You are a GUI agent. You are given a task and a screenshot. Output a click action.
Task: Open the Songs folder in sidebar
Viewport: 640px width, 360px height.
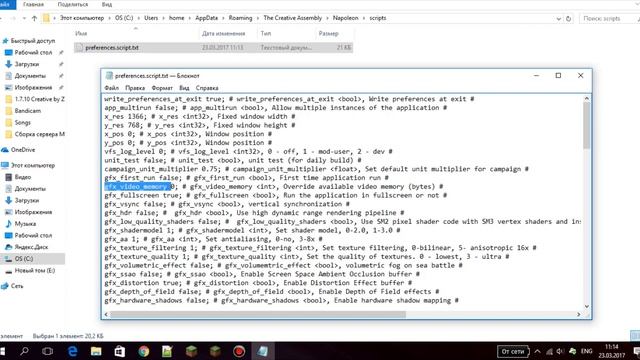point(22,122)
